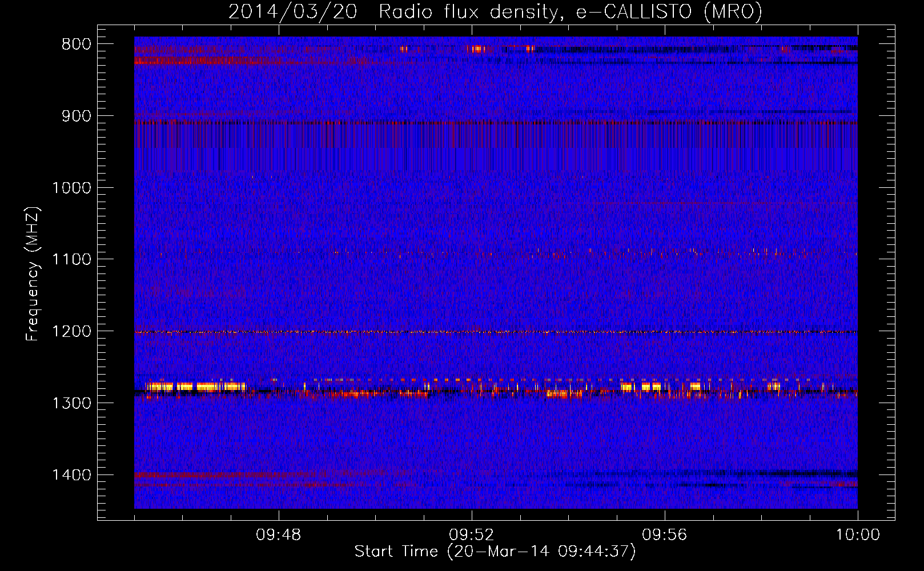Select the 1400 frequency axis label

71,475
